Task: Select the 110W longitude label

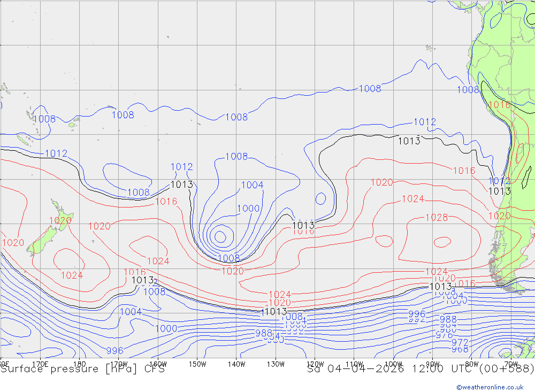Action: tap(354, 364)
